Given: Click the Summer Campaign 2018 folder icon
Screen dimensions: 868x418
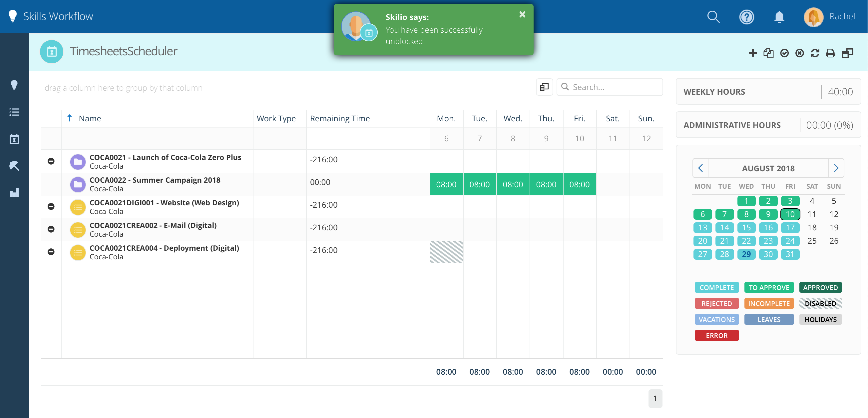Looking at the screenshot, I should point(78,184).
